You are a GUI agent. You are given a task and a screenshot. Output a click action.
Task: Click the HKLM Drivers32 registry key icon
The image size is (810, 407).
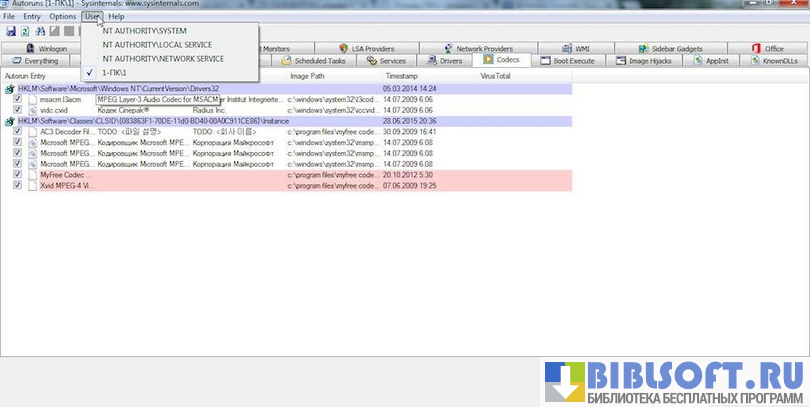coord(9,89)
